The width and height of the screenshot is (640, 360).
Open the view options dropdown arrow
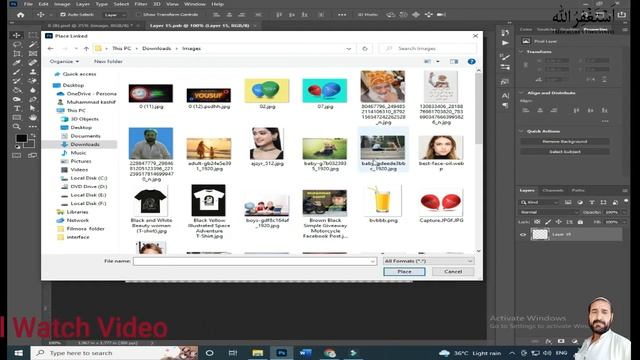[438, 62]
